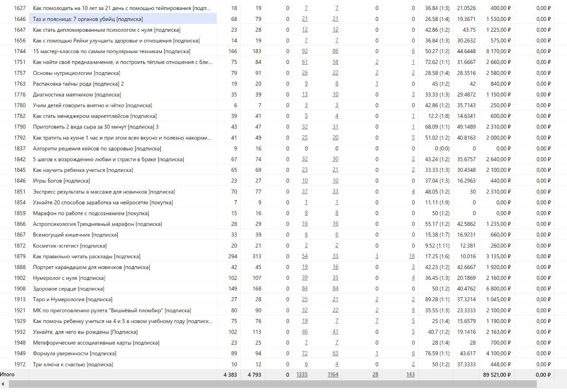The width and height of the screenshot is (567, 392).
Task: Click the ratio cell "72.62 (1:1)"
Action: 436,62
